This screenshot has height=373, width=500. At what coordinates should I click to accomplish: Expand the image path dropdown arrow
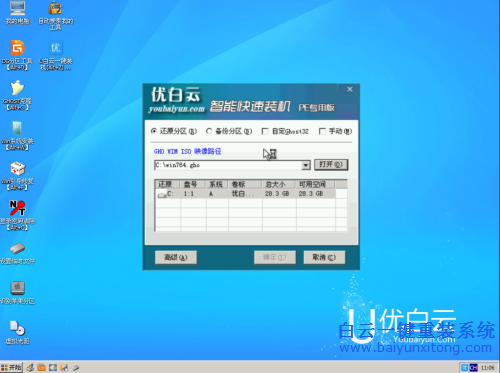[x=306, y=165]
